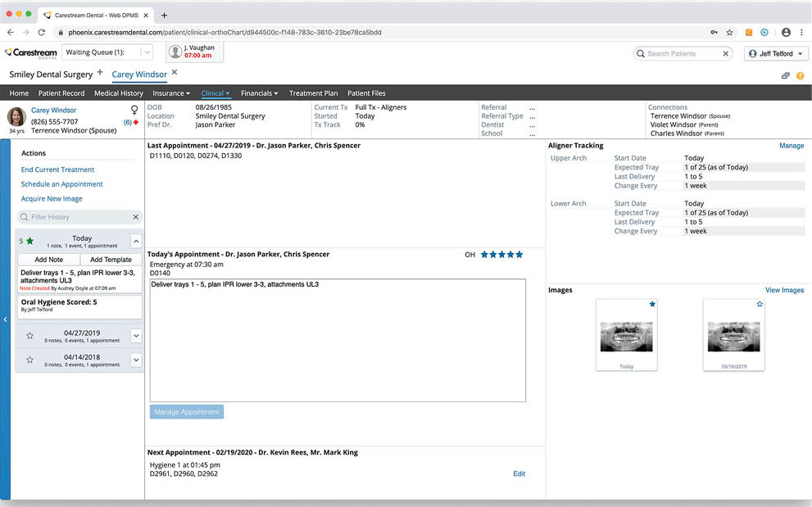Image resolution: width=812 pixels, height=507 pixels.
Task: Click the red medical alert cross icon
Action: click(136, 122)
